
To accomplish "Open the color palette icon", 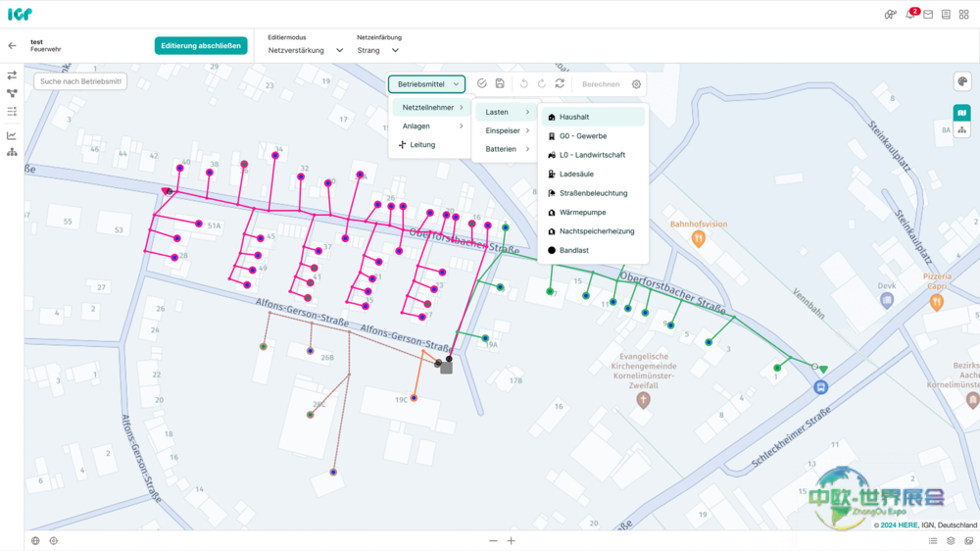I will pos(962,82).
